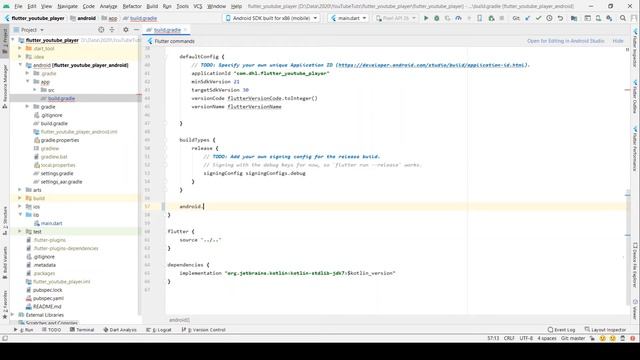Open the Flutter Performance side panel
This screenshot has height=360, width=640.
tap(635, 149)
